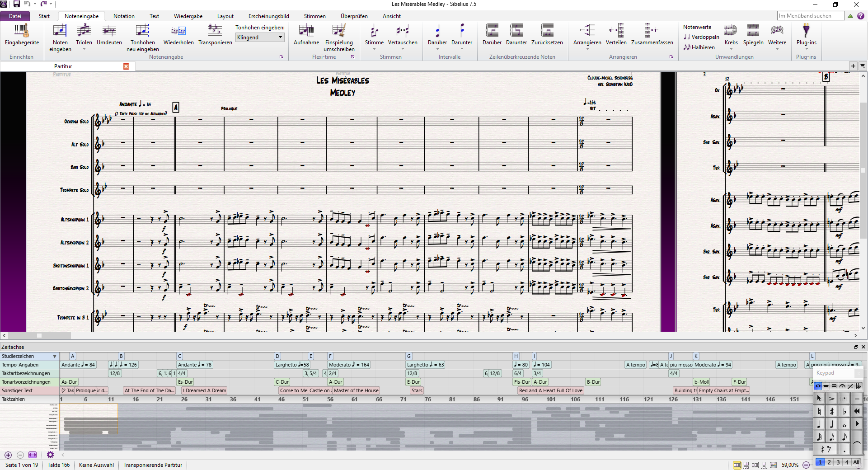Image resolution: width=868 pixels, height=470 pixels.
Task: Open the timeline settings gear
Action: pos(50,455)
